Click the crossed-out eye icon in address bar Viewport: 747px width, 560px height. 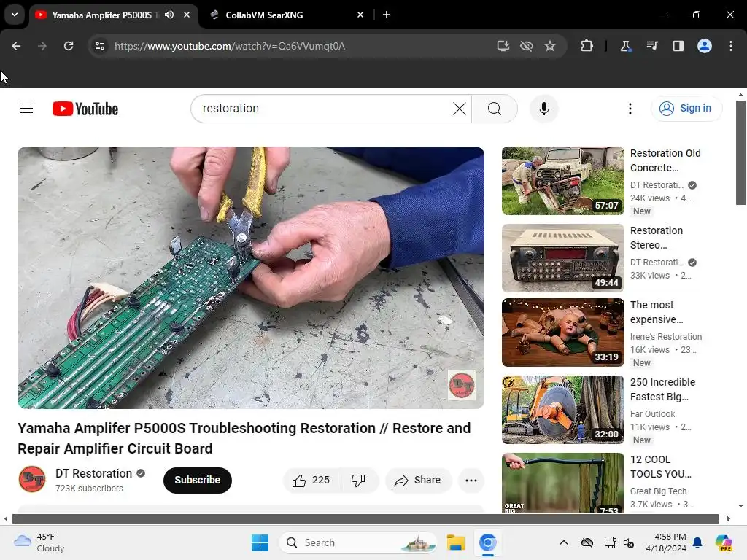coord(527,46)
